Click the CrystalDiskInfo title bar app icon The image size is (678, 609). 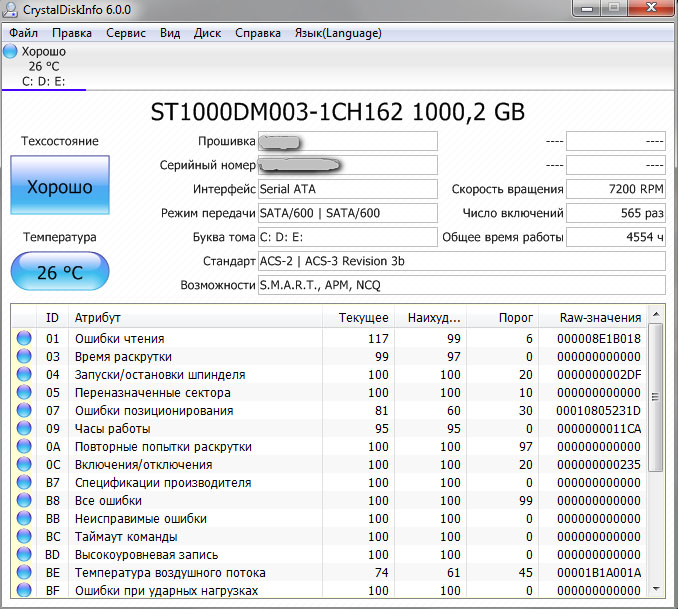10,9
